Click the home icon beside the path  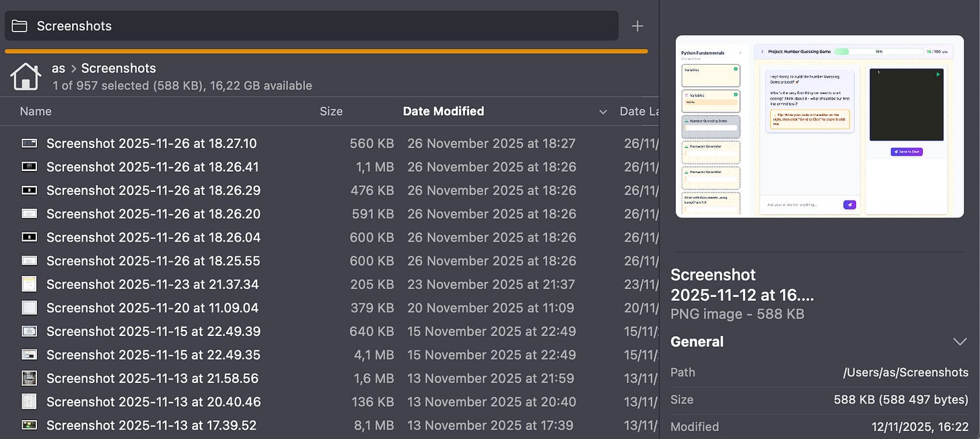point(26,77)
